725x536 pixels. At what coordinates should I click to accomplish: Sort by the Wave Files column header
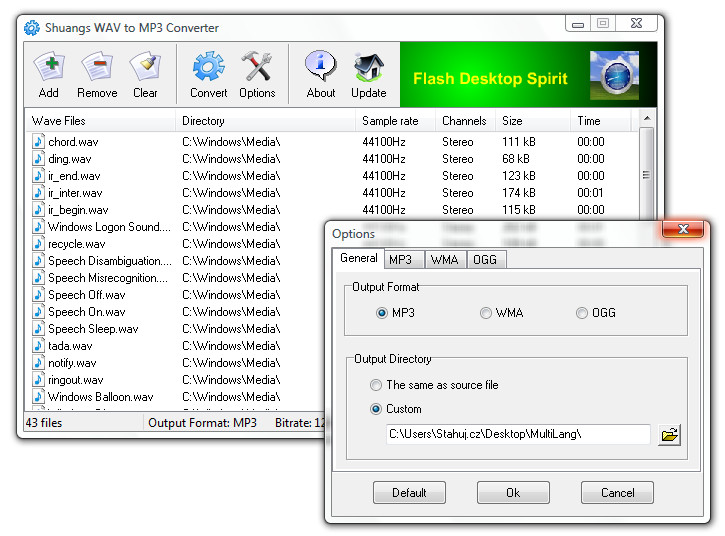pos(100,121)
